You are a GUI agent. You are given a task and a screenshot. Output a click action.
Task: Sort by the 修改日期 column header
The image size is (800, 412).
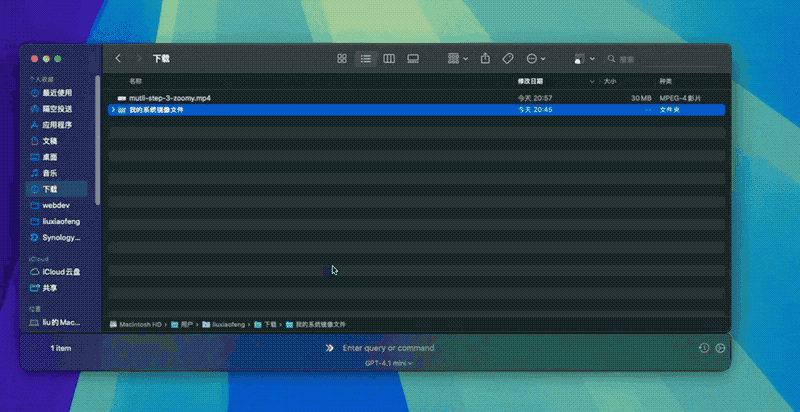tap(530, 81)
